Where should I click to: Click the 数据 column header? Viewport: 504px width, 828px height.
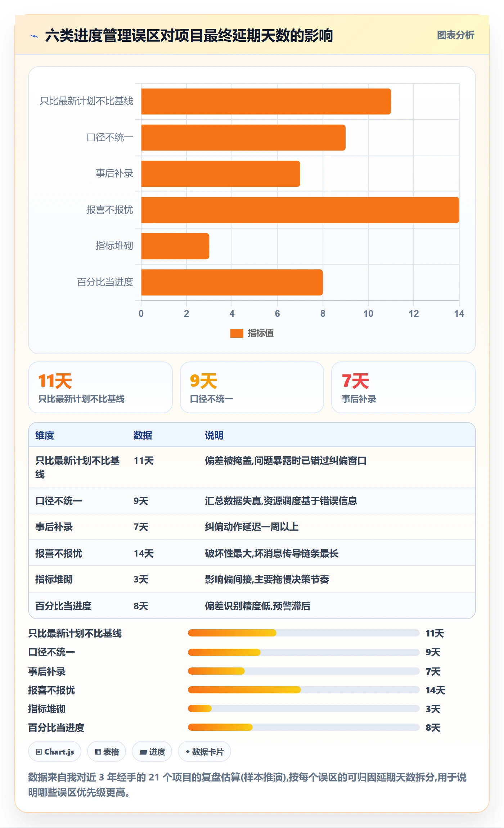[143, 435]
